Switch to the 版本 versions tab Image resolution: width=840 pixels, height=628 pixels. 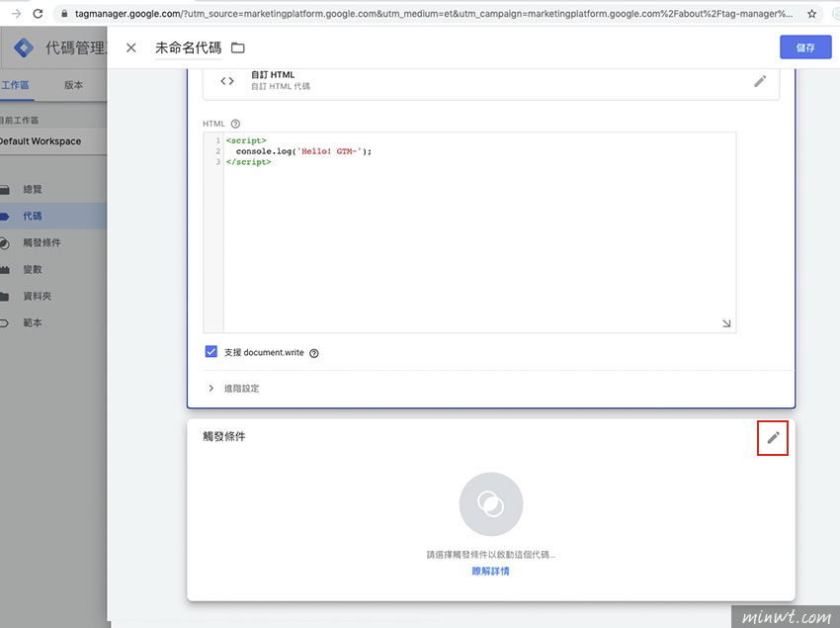73,85
